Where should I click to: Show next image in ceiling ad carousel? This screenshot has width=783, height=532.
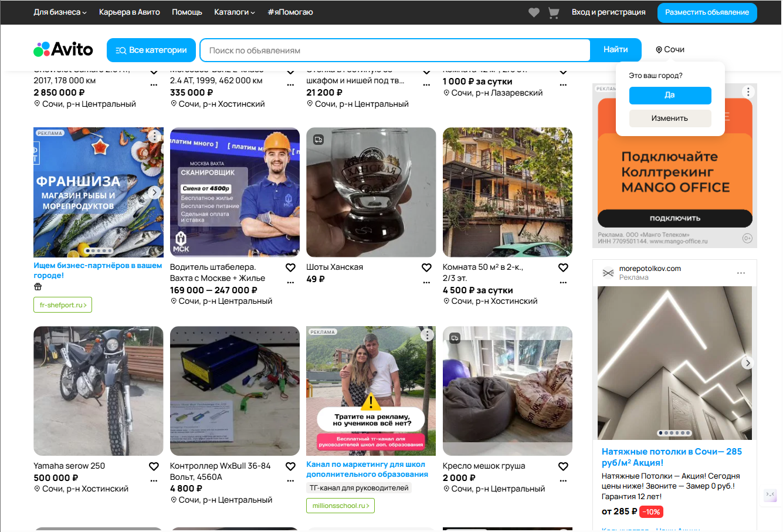[747, 363]
